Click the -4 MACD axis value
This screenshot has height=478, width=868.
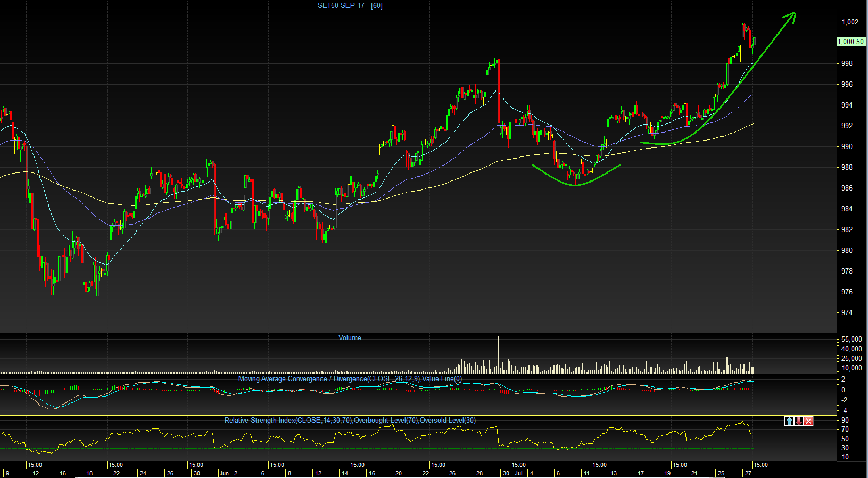[844, 410]
